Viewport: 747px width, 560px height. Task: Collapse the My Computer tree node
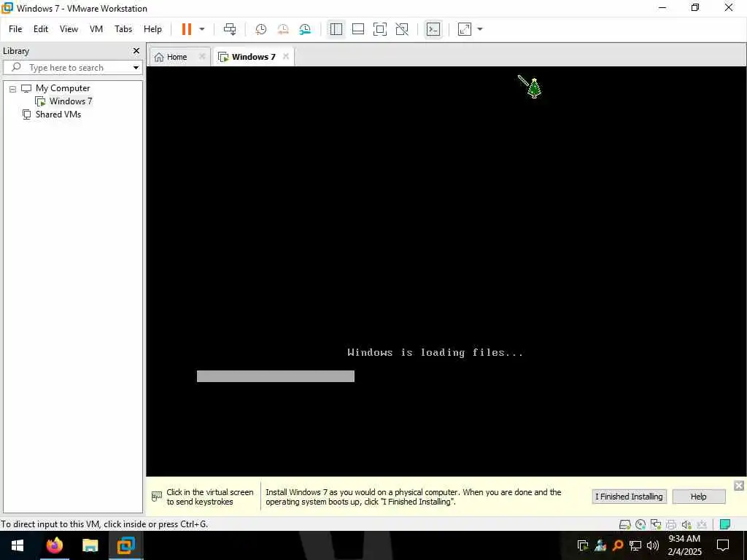(13, 89)
